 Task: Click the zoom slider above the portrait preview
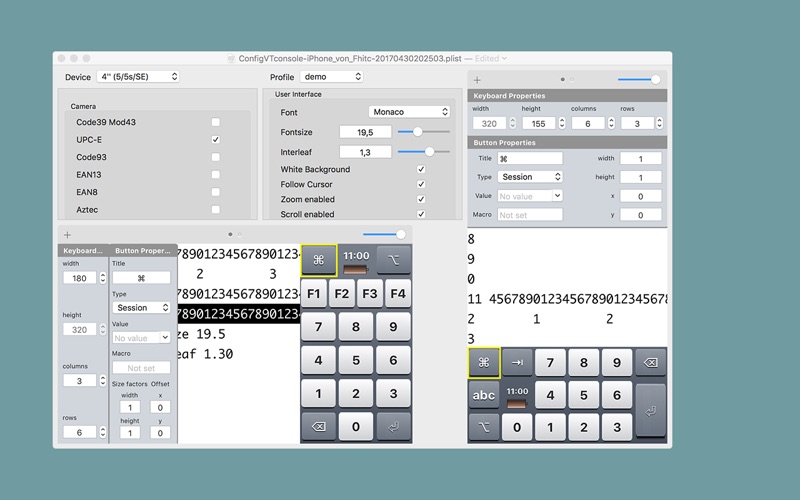coord(384,235)
